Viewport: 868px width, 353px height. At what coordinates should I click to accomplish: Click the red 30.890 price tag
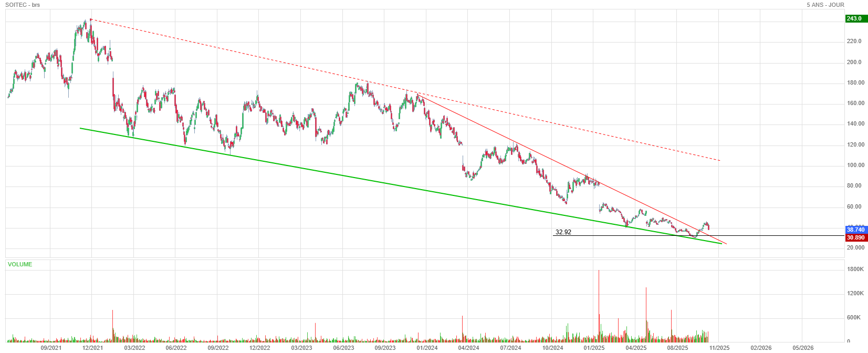point(856,237)
